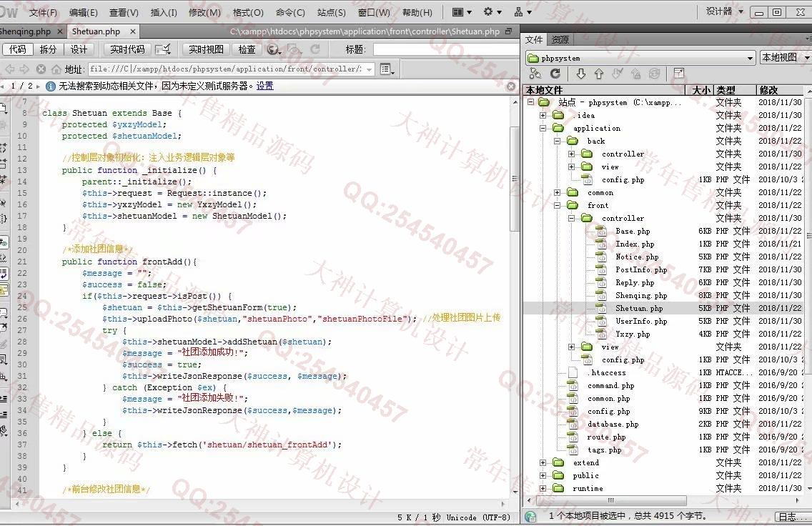The height and width of the screenshot is (526, 812).
Task: Toggle 检查 inspect mode
Action: click(247, 49)
